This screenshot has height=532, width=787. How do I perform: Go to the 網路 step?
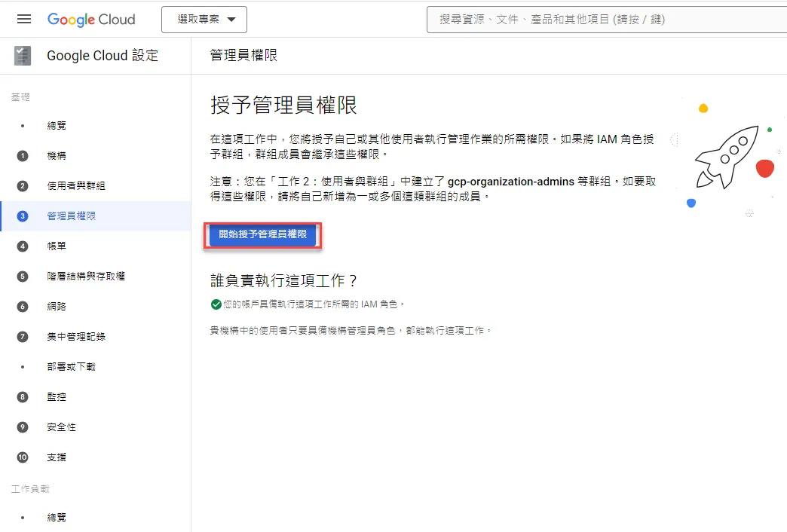coord(57,306)
